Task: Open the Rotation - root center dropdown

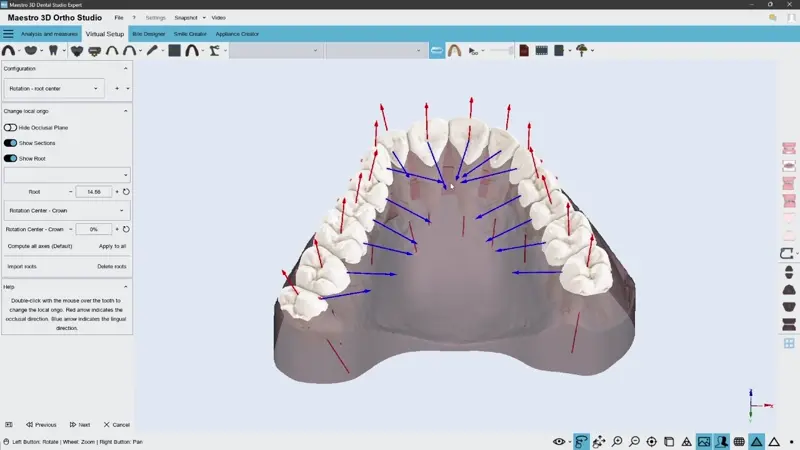Action: 54,88
